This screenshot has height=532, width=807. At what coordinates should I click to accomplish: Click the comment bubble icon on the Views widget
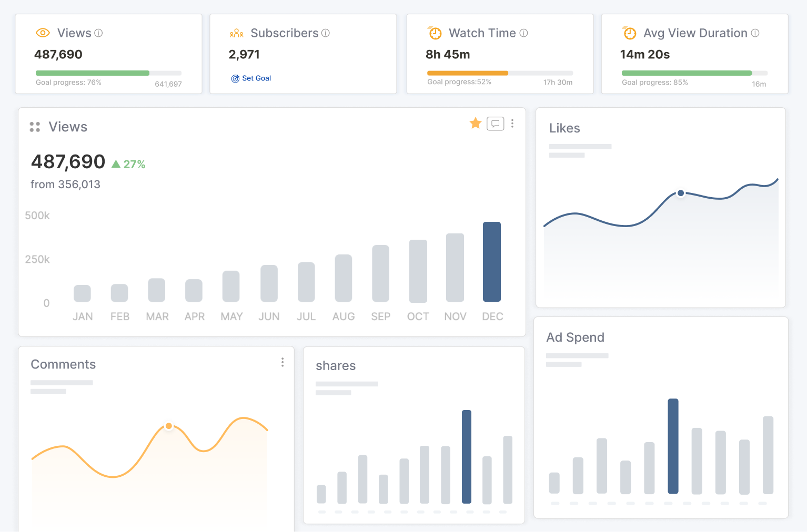coord(495,124)
